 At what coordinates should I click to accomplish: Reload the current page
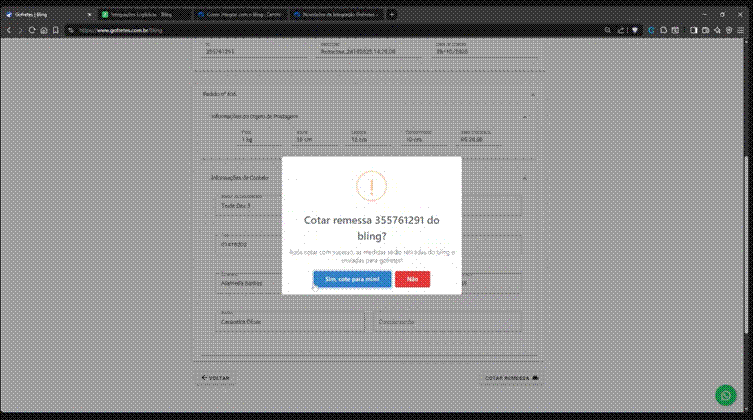pos(32,30)
